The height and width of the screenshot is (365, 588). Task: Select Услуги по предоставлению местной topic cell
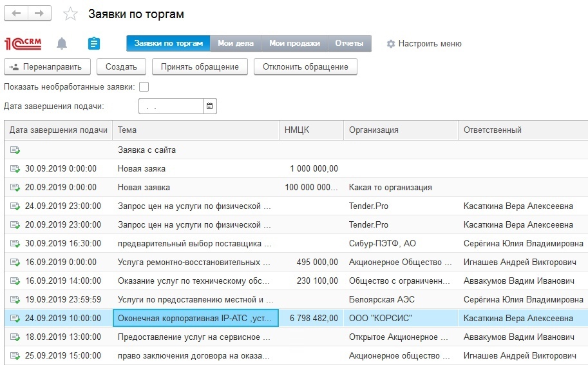coord(196,300)
